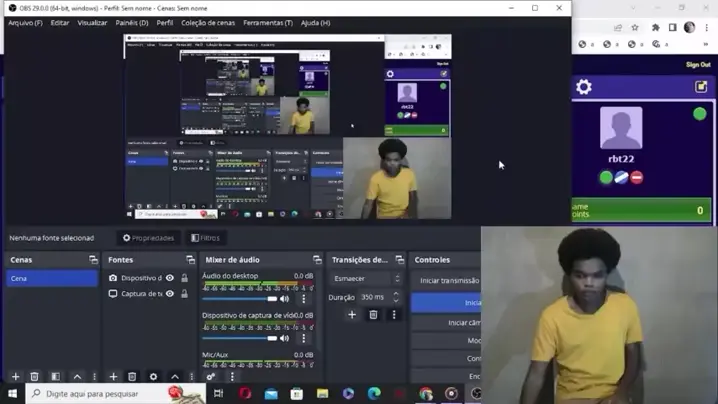This screenshot has width=718, height=404.
Task: Lock the Dispositivo de captura source
Action: click(x=184, y=278)
